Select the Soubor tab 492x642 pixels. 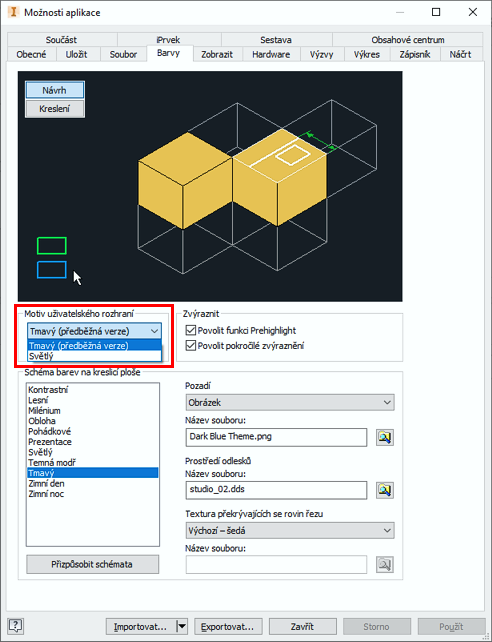pos(123,54)
